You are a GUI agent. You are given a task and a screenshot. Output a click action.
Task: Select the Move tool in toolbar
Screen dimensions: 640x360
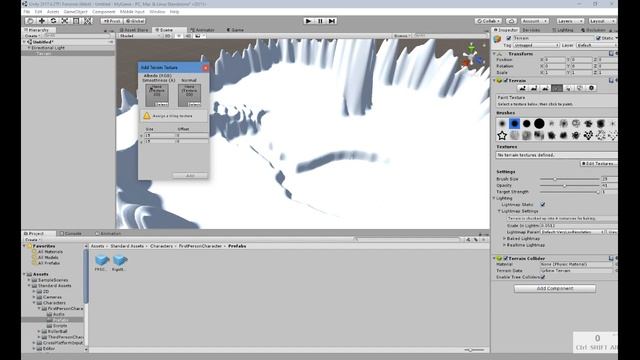tap(41, 21)
